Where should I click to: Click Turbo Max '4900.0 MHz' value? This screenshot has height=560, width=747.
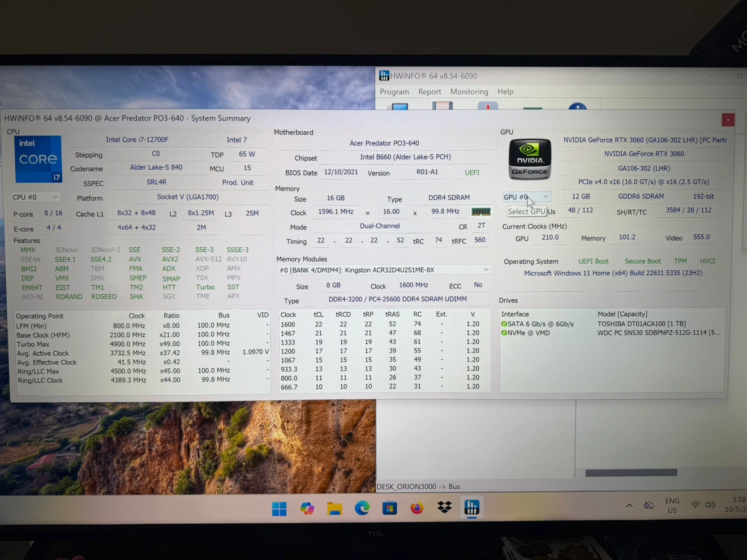coord(127,344)
